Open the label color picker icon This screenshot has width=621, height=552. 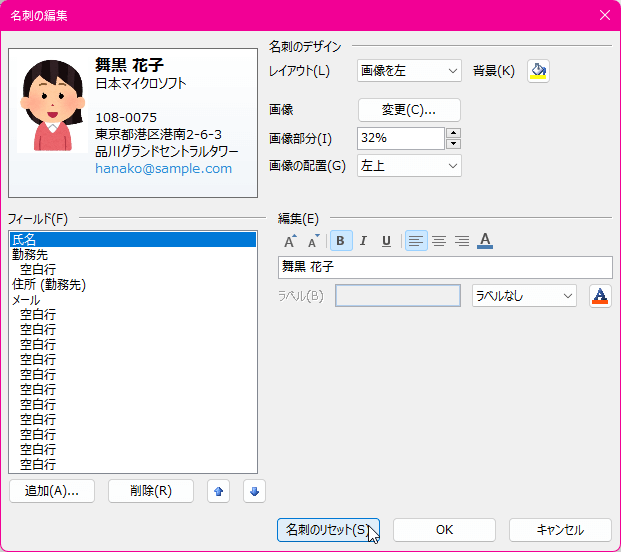(600, 296)
